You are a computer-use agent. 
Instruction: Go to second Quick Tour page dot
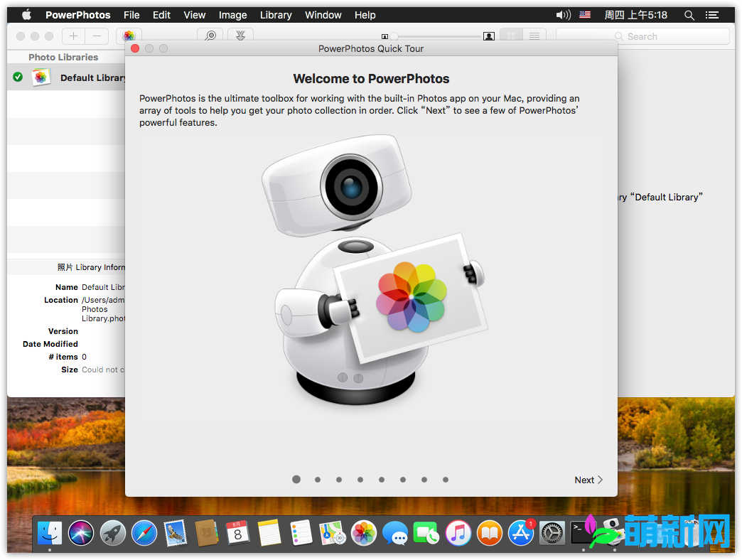tap(318, 480)
